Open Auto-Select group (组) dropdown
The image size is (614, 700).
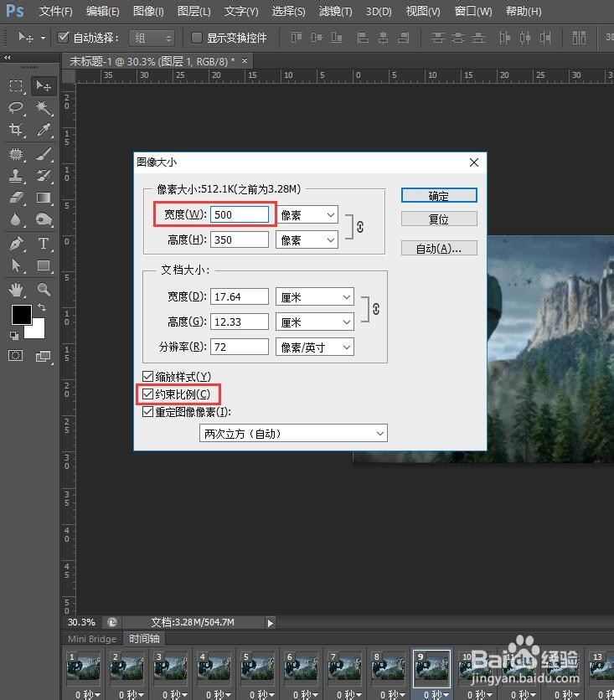coord(152,38)
